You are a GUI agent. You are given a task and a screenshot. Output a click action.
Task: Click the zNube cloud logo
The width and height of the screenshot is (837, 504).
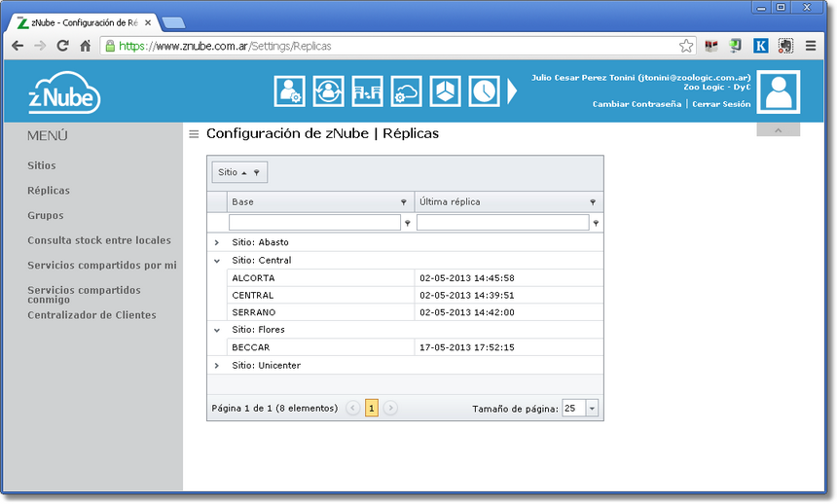(64, 93)
